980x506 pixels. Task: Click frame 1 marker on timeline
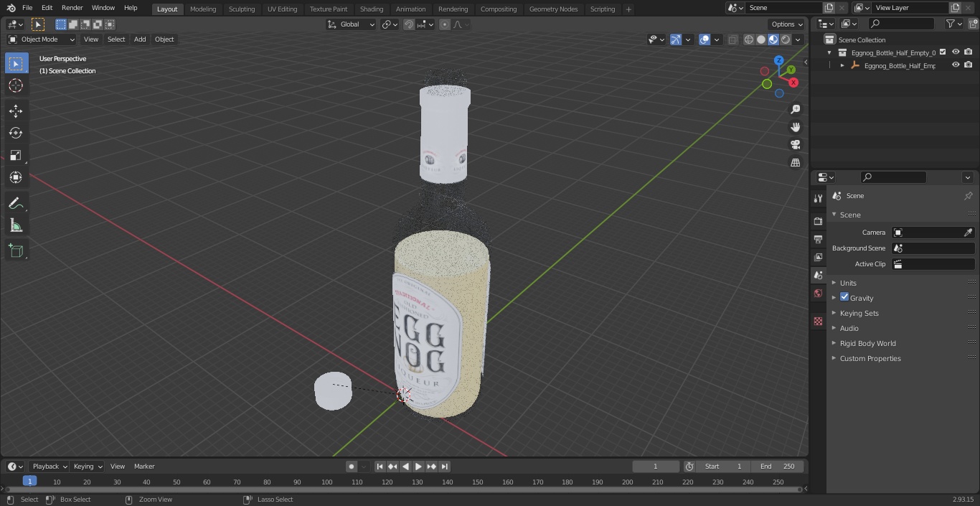(29, 481)
